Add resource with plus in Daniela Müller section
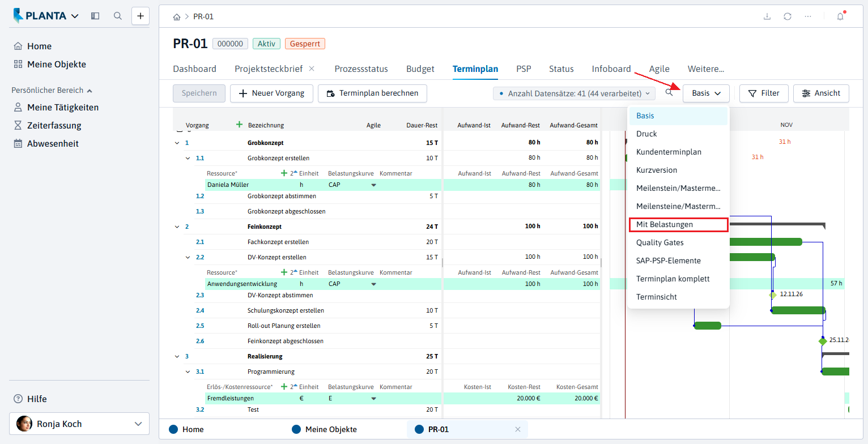The width and height of the screenshot is (868, 444). [x=284, y=173]
